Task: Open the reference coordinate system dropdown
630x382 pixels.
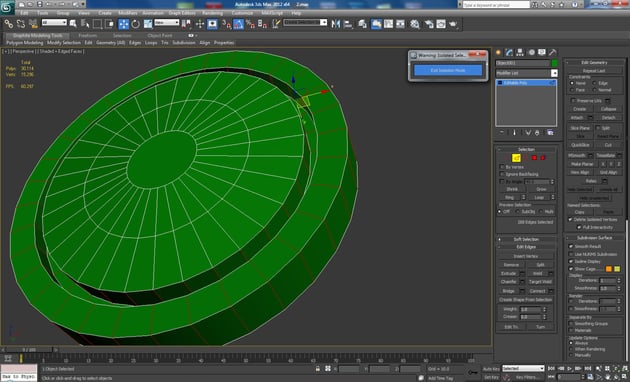Action: pyautogui.click(x=167, y=23)
